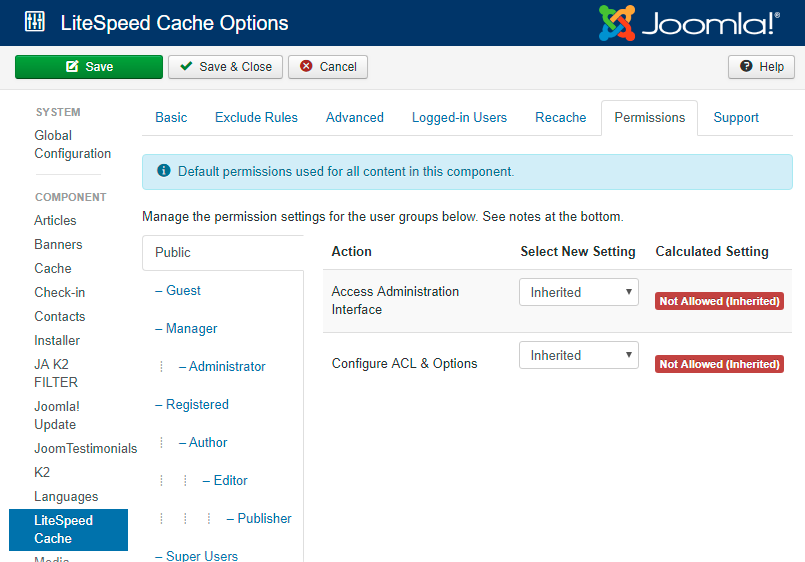Open JA K2 FILTER component options
The width and height of the screenshot is (805, 562).
(56, 373)
